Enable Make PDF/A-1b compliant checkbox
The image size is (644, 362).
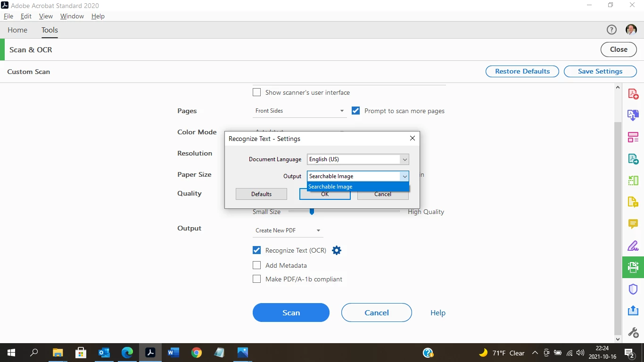(256, 279)
